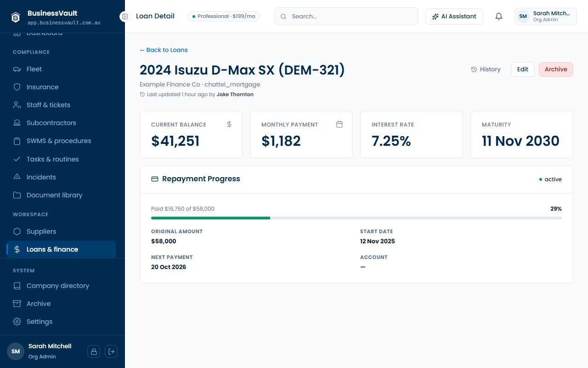Image resolution: width=588 pixels, height=368 pixels.
Task: Open Sarah Mitchell profile menu in header
Action: click(x=546, y=17)
